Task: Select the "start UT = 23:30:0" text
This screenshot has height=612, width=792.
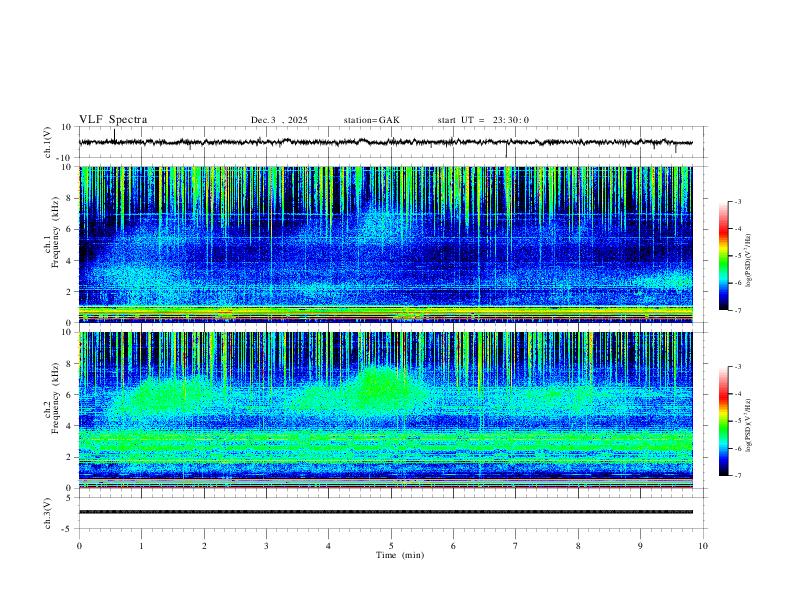Action: [483, 120]
